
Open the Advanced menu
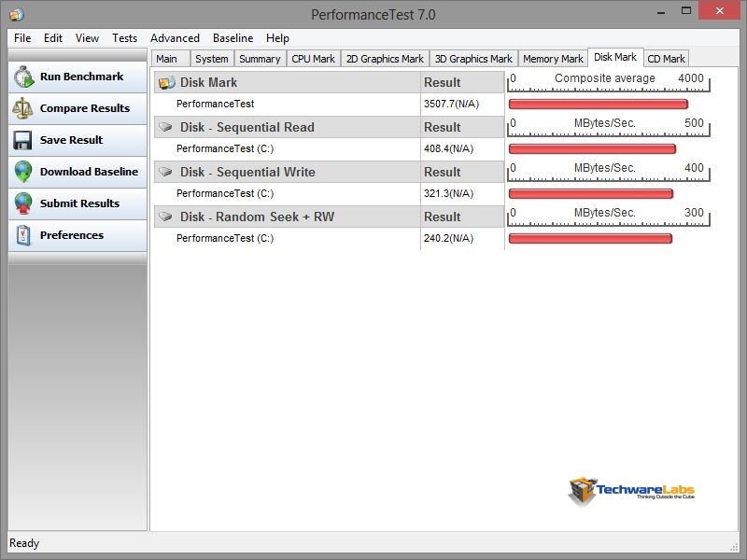click(x=175, y=38)
